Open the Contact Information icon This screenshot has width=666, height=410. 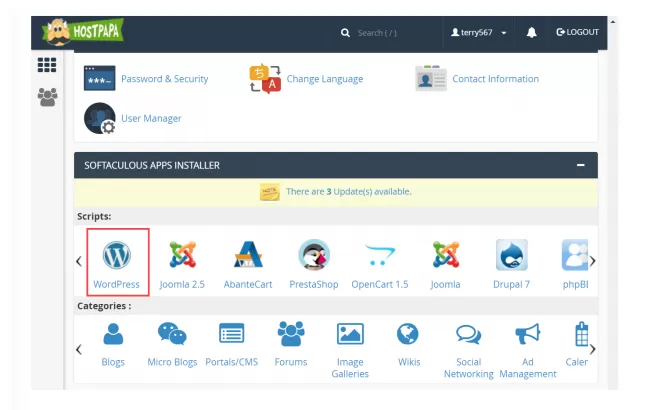431,78
